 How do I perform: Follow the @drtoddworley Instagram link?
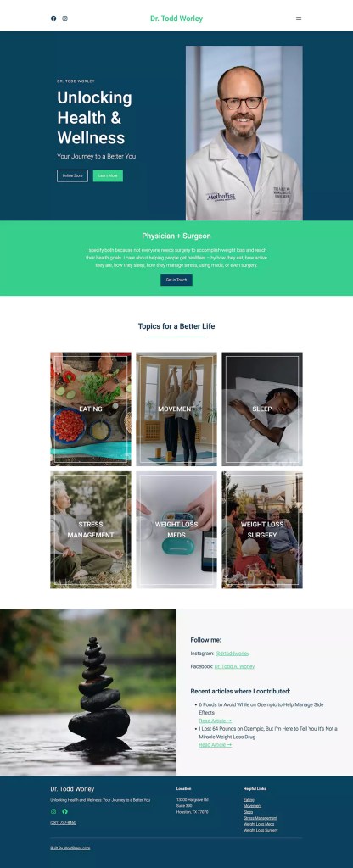pyautogui.click(x=233, y=654)
